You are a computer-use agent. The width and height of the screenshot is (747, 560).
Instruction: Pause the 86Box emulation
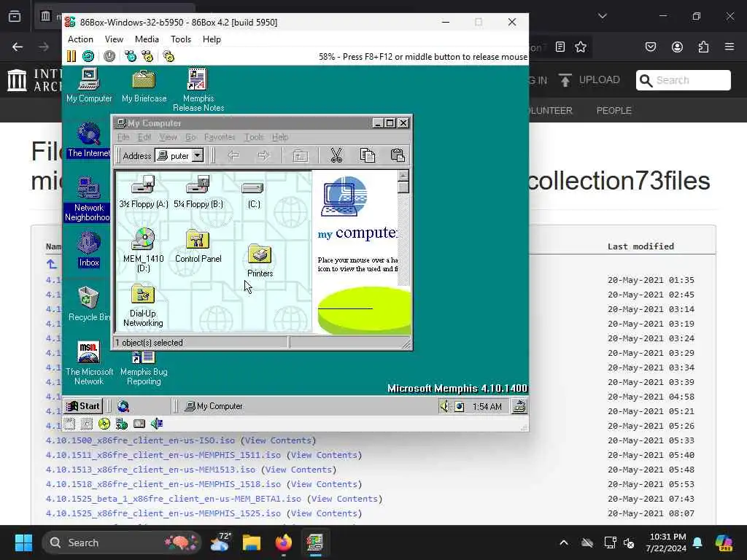[x=71, y=56]
